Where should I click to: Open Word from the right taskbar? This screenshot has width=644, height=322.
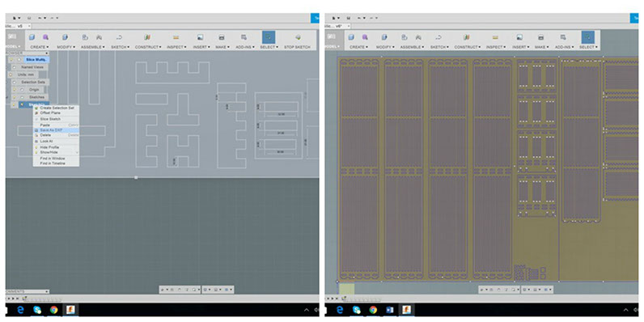coord(390,310)
